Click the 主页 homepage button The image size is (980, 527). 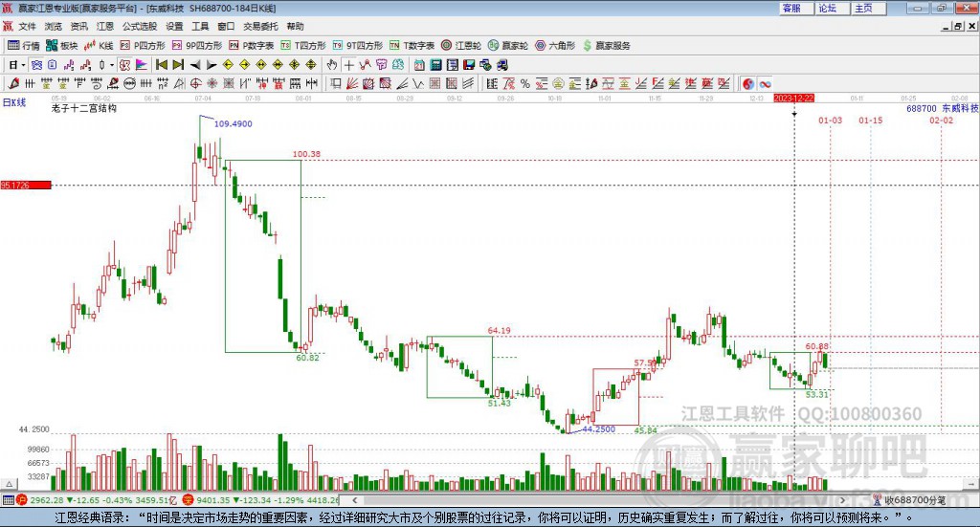[x=869, y=8]
